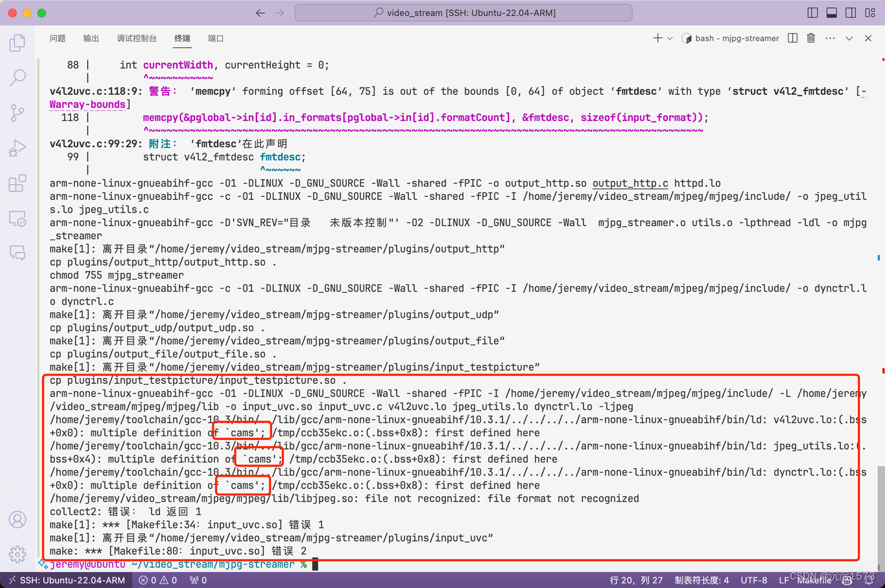Click the 行 20, 列 27 cursor position
The image size is (885, 588).
[x=636, y=580]
